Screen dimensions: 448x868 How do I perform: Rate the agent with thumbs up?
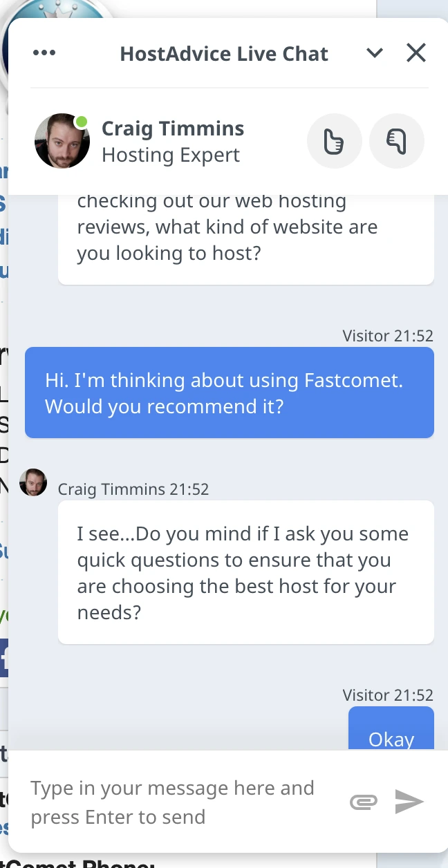(334, 141)
